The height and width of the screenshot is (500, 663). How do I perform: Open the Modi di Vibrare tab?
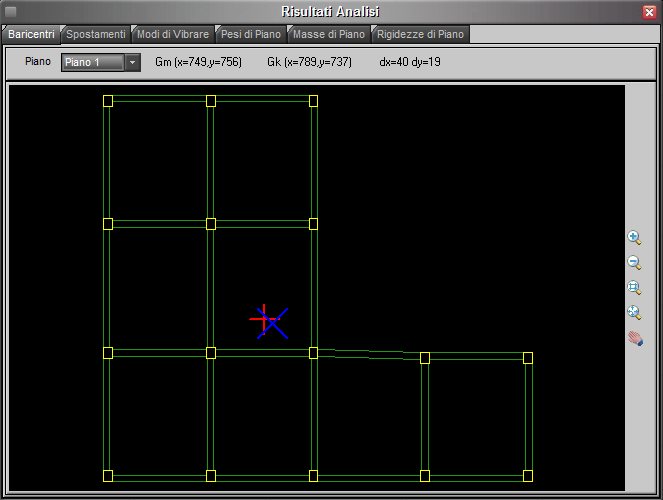coord(172,34)
